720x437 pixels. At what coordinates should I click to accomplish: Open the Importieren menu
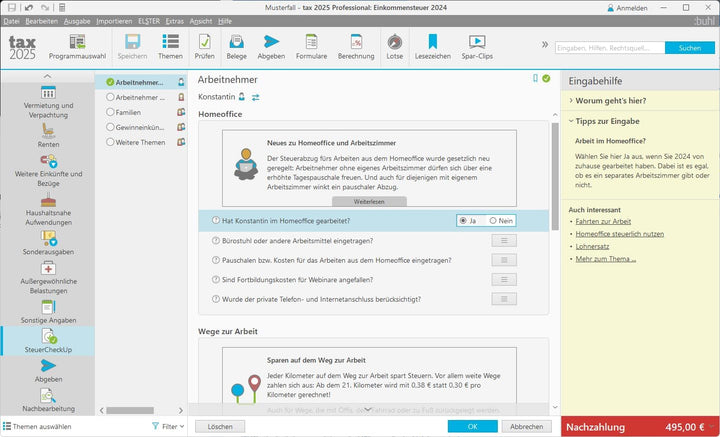tap(114, 21)
